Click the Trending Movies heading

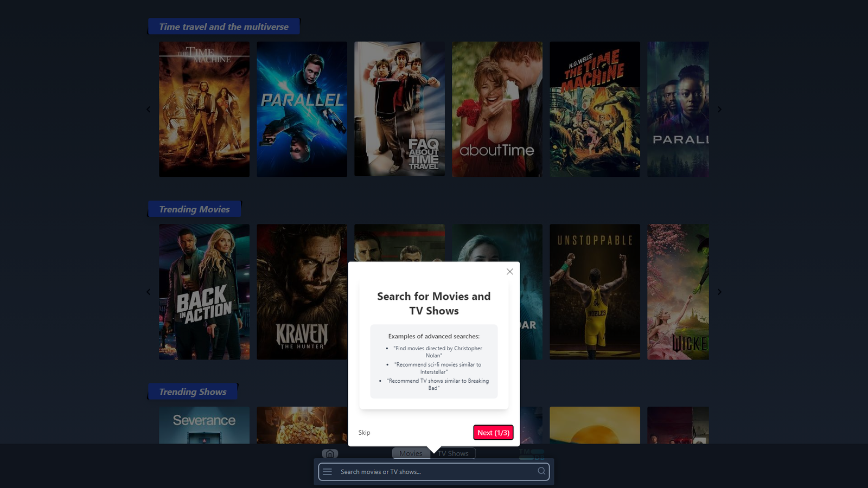(x=194, y=209)
